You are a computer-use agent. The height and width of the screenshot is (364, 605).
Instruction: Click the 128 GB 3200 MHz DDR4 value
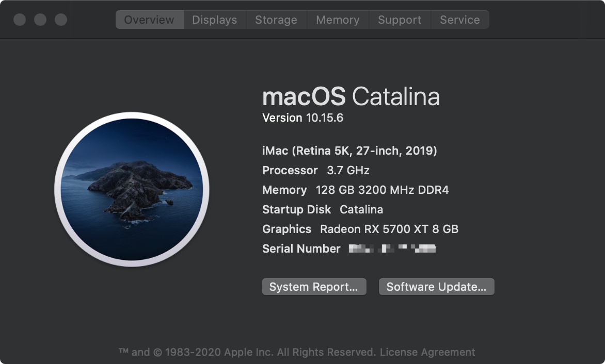coord(382,190)
